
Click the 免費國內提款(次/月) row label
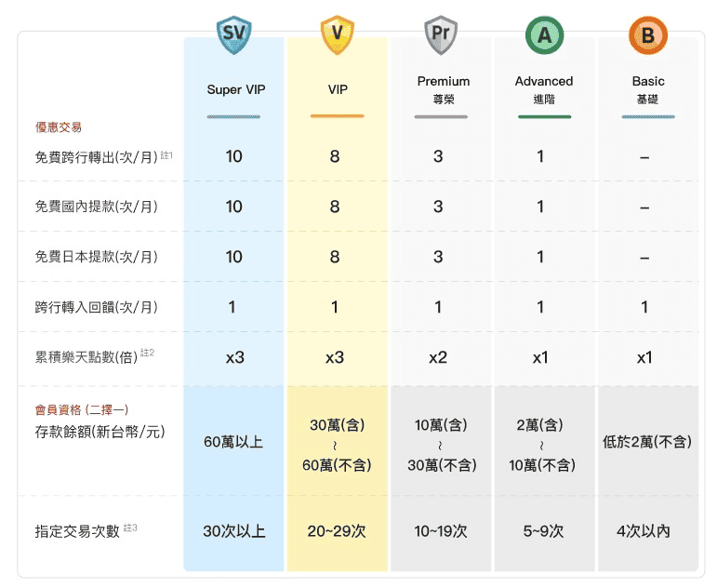point(97,207)
